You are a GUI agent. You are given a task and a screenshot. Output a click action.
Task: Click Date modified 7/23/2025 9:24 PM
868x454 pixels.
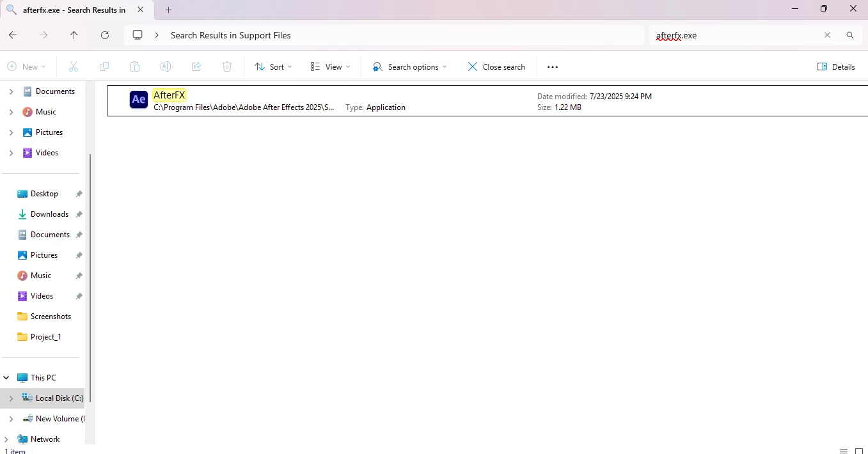594,97
